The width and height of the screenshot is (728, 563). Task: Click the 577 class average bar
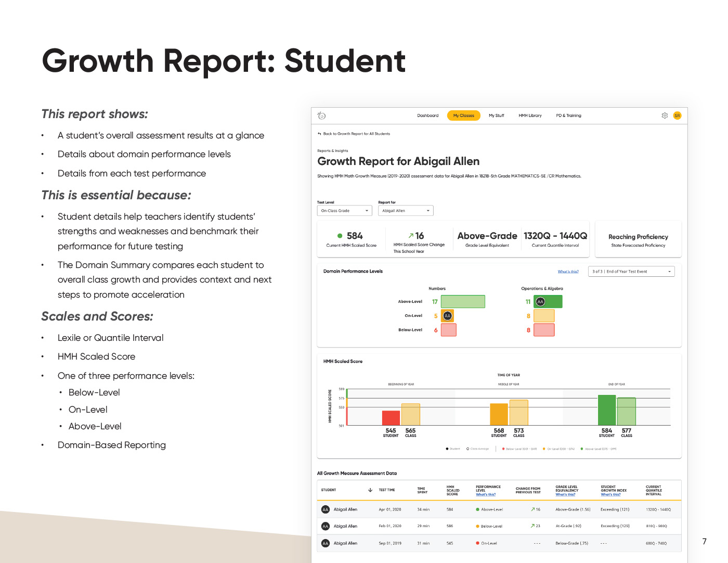pyautogui.click(x=627, y=412)
